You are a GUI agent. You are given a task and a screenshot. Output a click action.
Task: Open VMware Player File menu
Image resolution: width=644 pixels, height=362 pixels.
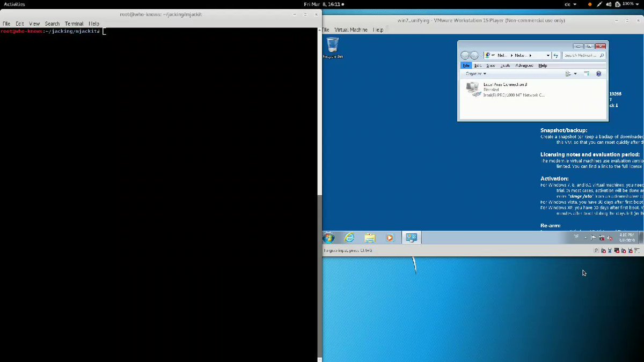326,29
